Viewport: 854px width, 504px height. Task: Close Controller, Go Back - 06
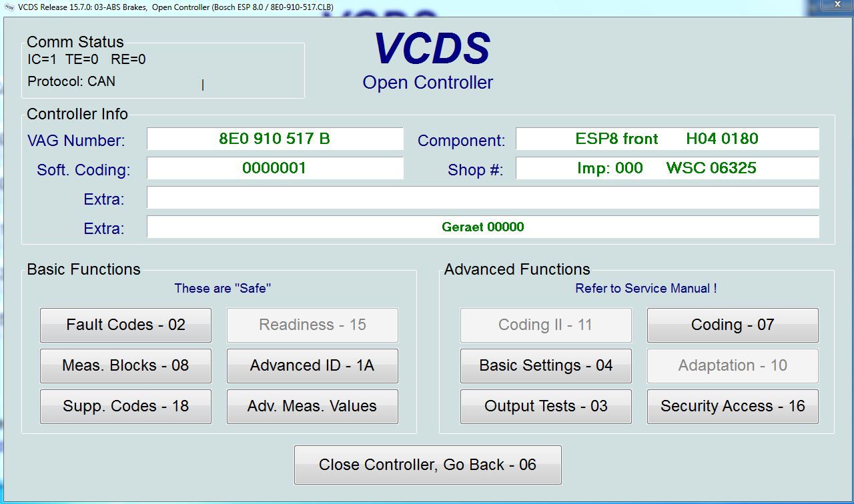[x=428, y=465]
